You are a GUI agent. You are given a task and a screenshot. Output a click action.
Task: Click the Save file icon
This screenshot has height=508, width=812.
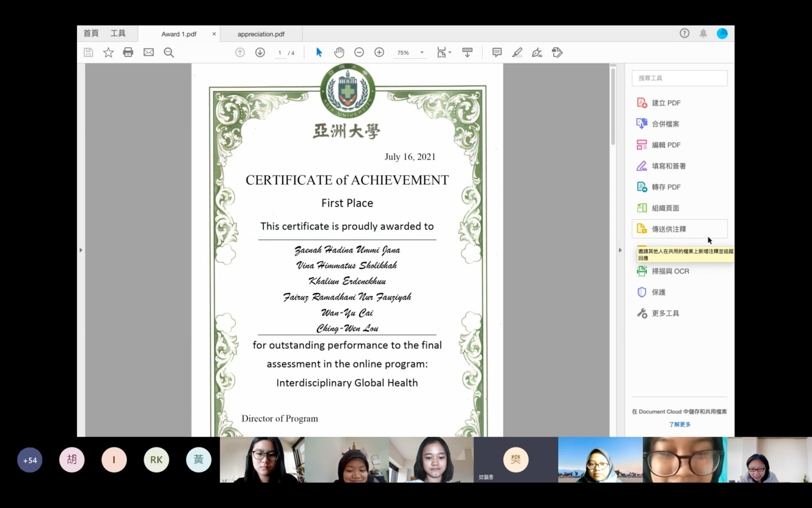88,52
